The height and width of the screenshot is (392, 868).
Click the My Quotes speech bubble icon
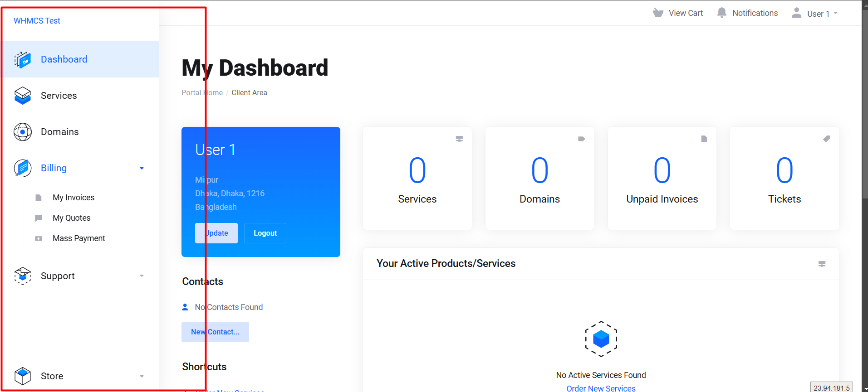coord(39,218)
